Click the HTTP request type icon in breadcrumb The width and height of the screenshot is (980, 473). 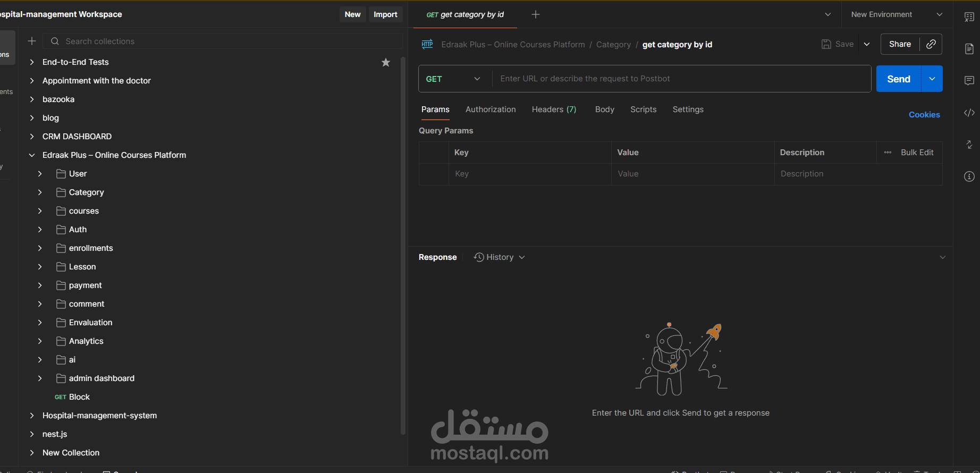[x=427, y=44]
